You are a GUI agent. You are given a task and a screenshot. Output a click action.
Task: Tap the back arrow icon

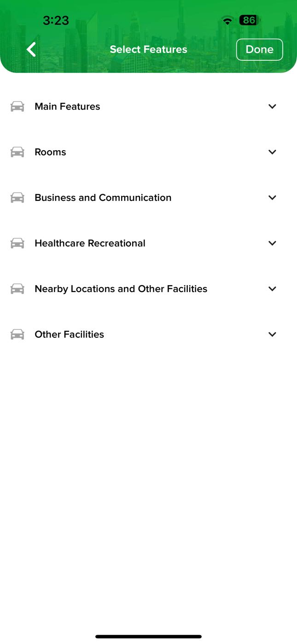pos(31,49)
